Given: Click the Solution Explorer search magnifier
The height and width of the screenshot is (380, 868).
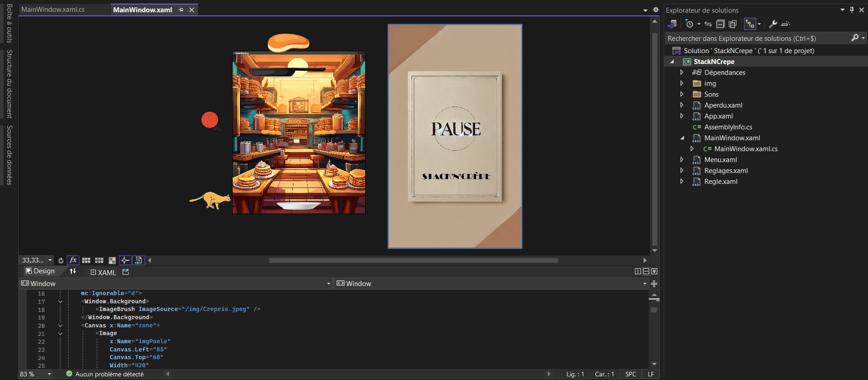Looking at the screenshot, I should pyautogui.click(x=855, y=38).
